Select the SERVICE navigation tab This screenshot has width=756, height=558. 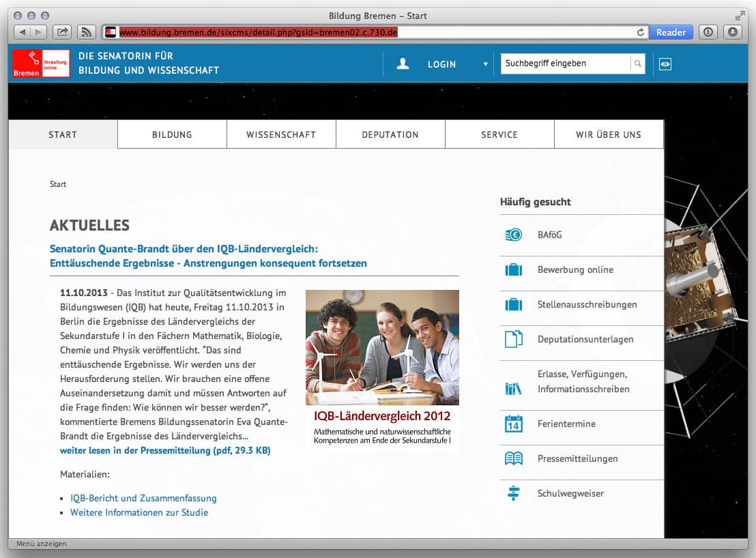pyautogui.click(x=499, y=134)
